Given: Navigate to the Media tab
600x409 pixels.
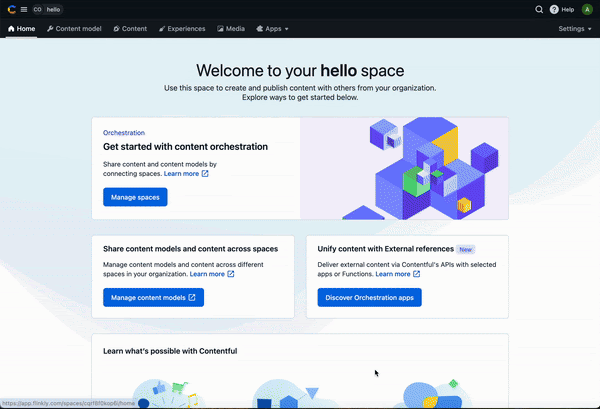Looking at the screenshot, I should pyautogui.click(x=231, y=29).
